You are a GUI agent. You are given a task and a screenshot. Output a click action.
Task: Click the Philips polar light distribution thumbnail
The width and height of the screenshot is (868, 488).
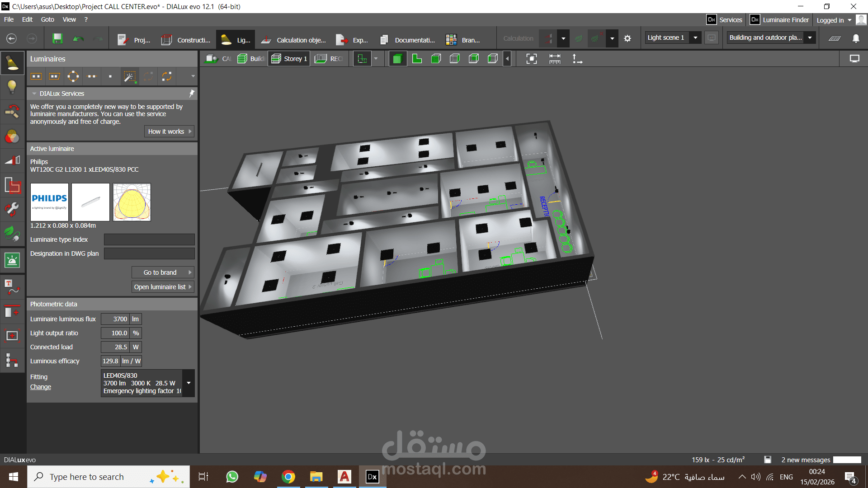click(x=132, y=202)
